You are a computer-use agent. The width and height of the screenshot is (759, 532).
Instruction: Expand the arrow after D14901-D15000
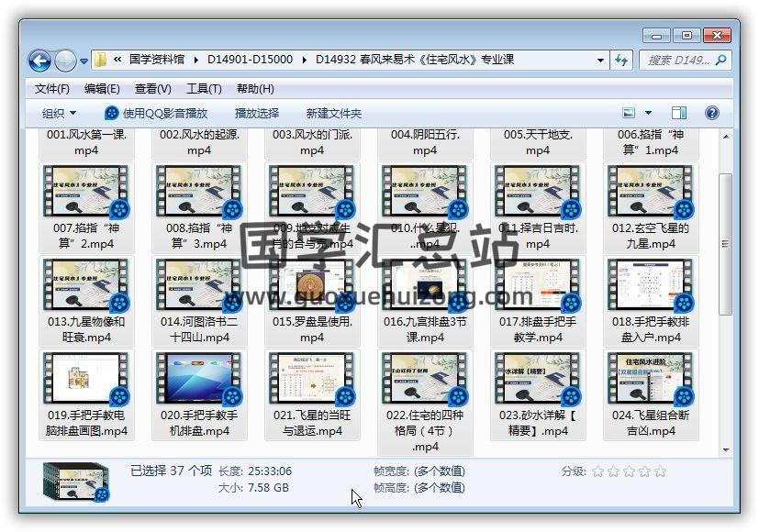304,60
